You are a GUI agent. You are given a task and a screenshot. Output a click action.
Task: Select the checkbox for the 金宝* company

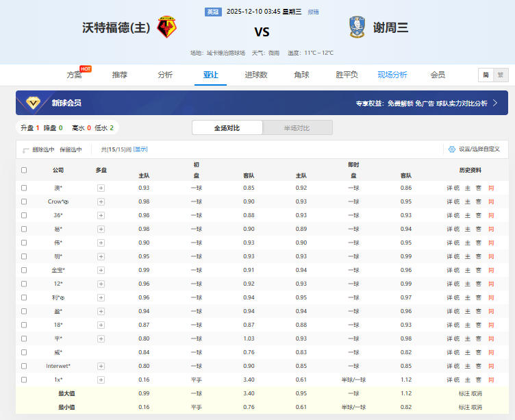[x=24, y=270]
